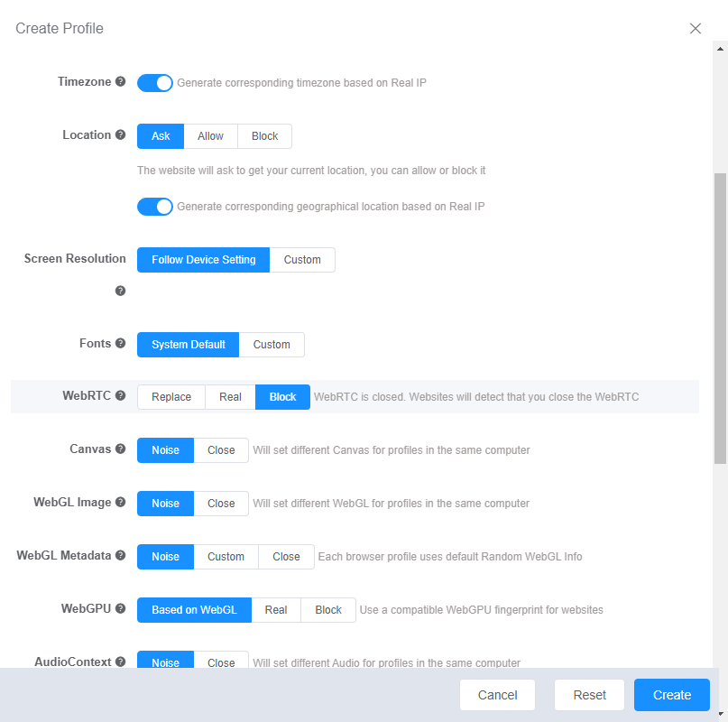Image resolution: width=728 pixels, height=722 pixels.
Task: Click the vertical scrollbar of the dialog
Action: point(720,316)
